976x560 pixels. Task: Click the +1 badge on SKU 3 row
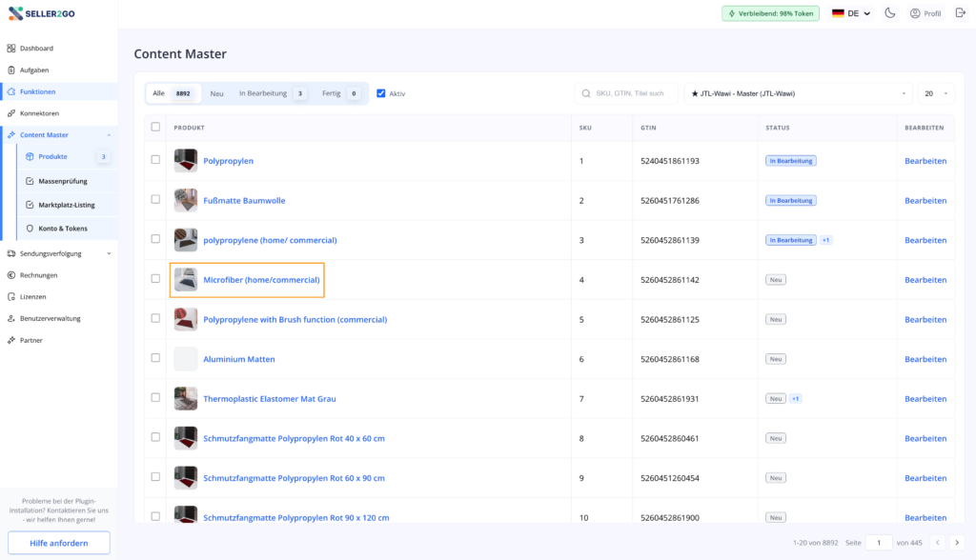click(826, 240)
